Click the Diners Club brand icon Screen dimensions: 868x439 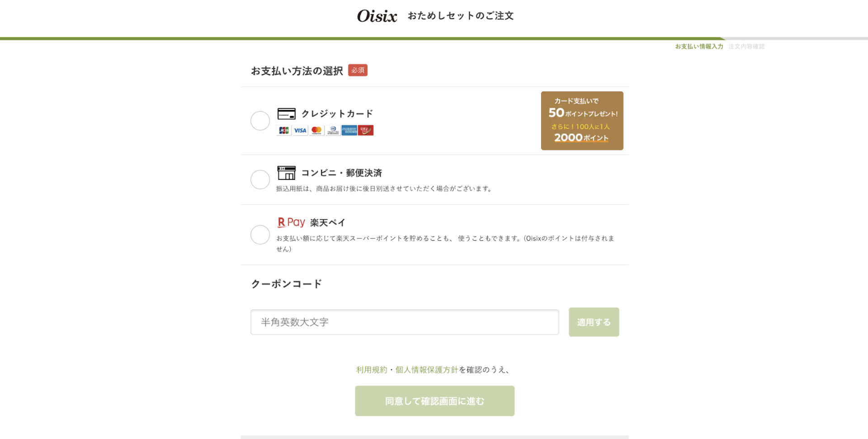tap(333, 130)
